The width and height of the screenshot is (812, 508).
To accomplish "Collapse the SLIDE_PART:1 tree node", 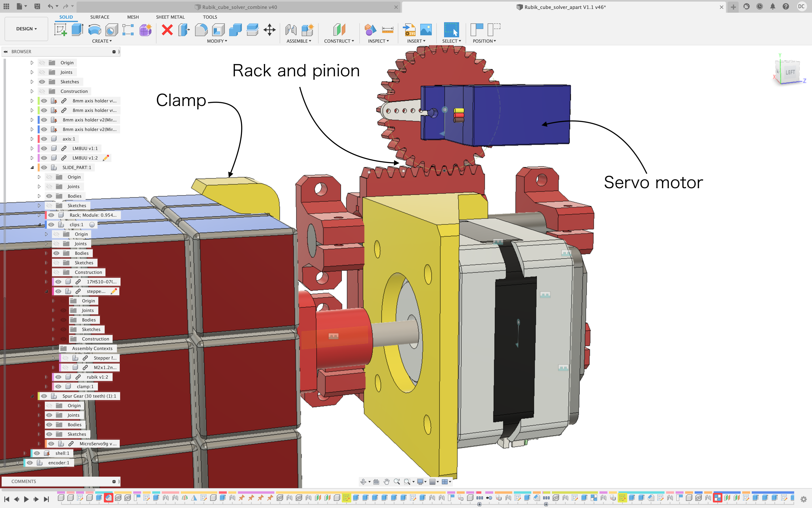I will coord(32,167).
